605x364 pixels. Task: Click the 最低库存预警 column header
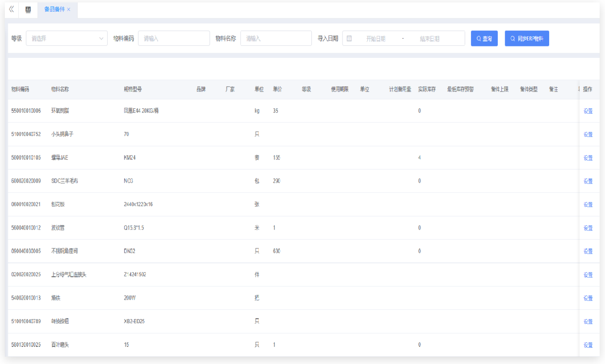pyautogui.click(x=460, y=89)
